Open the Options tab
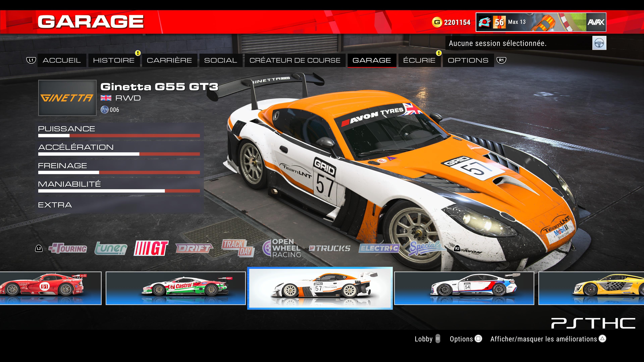 [468, 60]
